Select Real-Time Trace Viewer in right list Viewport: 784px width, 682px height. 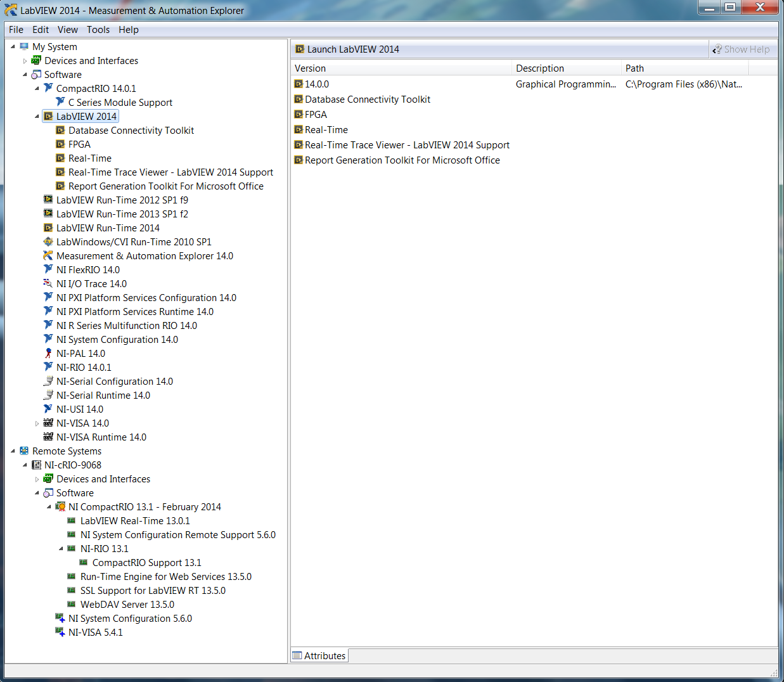point(407,145)
